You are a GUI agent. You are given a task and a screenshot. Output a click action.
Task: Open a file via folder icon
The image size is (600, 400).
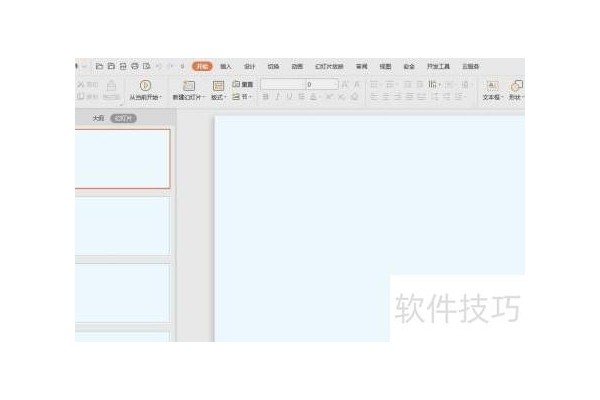point(99,66)
